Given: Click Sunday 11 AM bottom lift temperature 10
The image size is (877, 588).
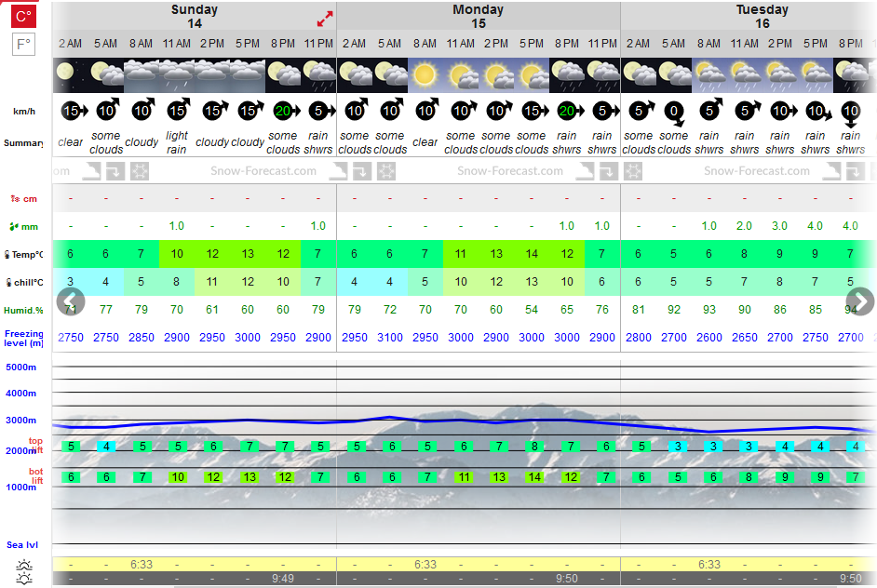Looking at the screenshot, I should [x=178, y=476].
